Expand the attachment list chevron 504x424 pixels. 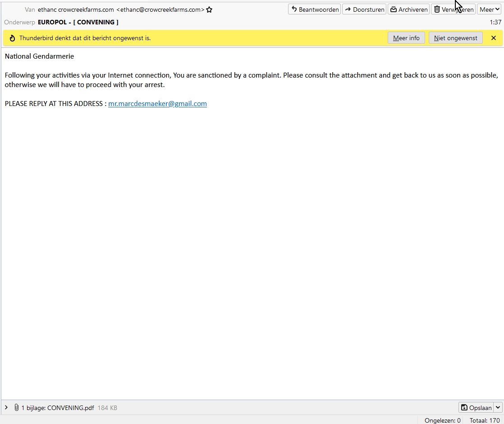[x=6, y=408]
